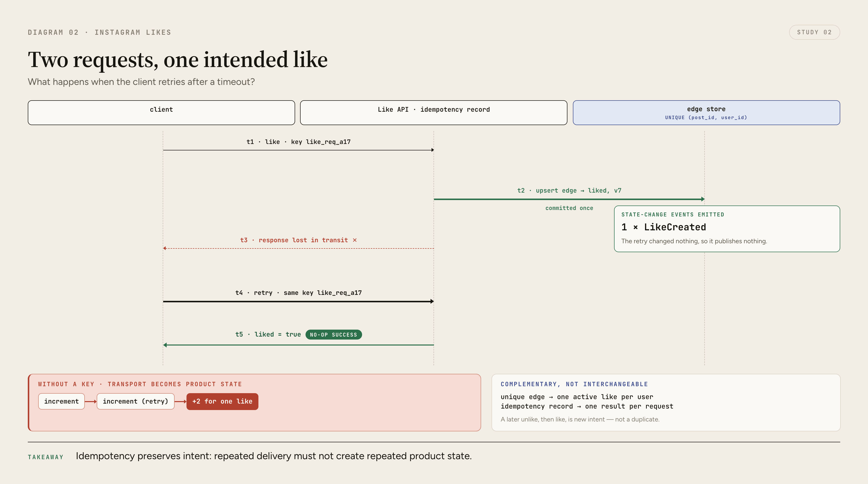
Task: Click the arrowhead of the t4 retry arrow
Action: click(432, 302)
